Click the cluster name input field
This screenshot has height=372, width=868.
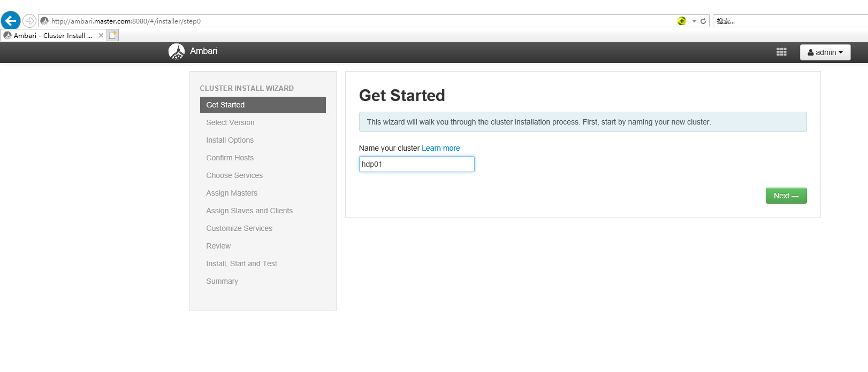point(417,164)
